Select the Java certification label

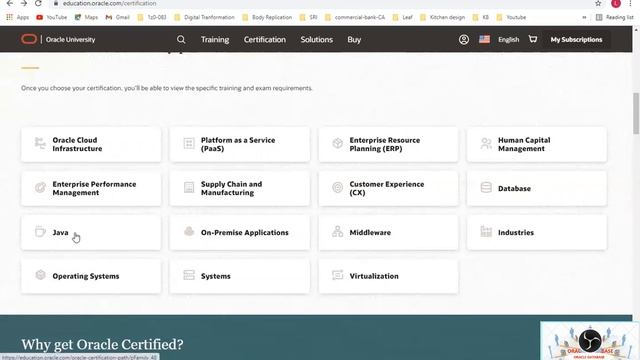pos(60,232)
